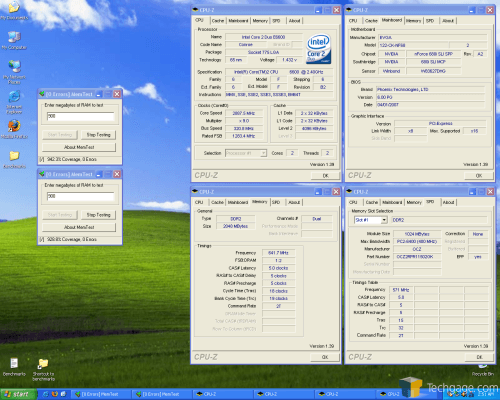
Task: Click the Intel Core 2 Duo logo
Action: point(319,48)
